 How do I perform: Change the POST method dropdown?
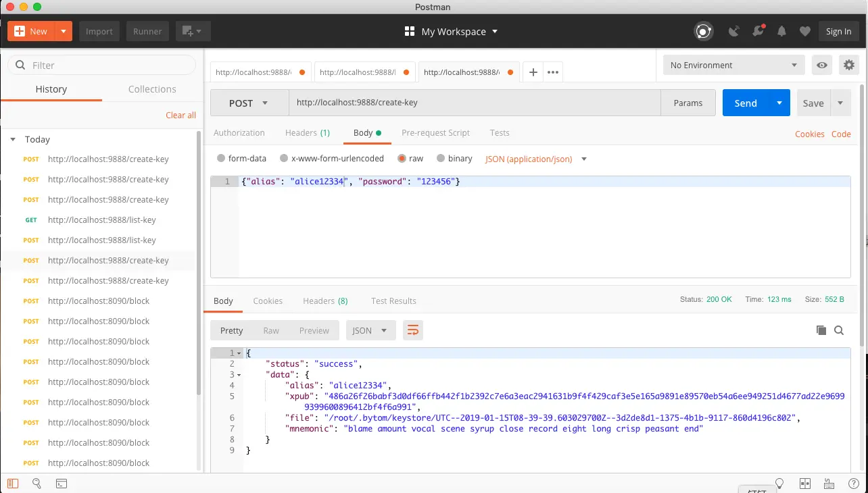(249, 103)
